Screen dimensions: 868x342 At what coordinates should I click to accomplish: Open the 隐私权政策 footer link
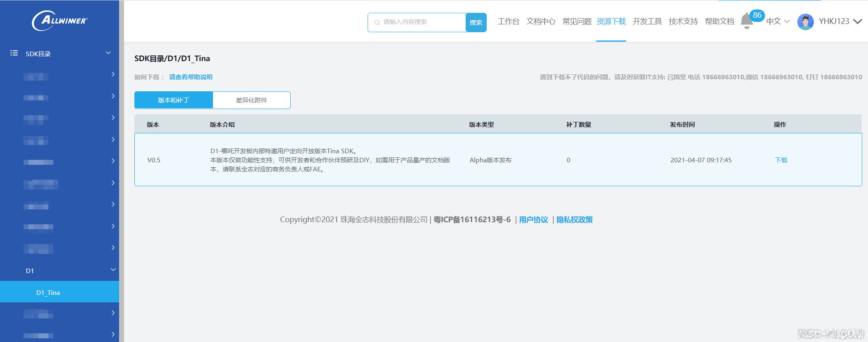(x=574, y=219)
